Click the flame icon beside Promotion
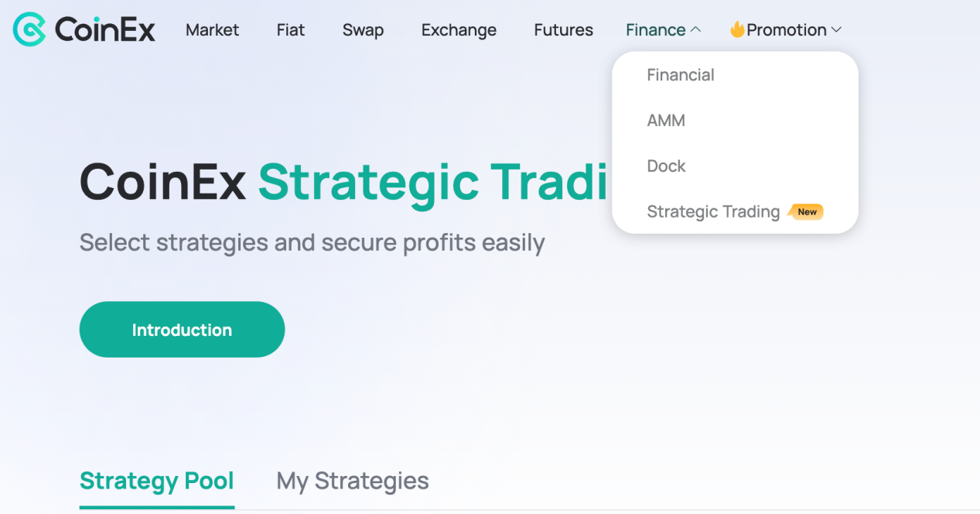The width and height of the screenshot is (980, 514). click(x=737, y=29)
